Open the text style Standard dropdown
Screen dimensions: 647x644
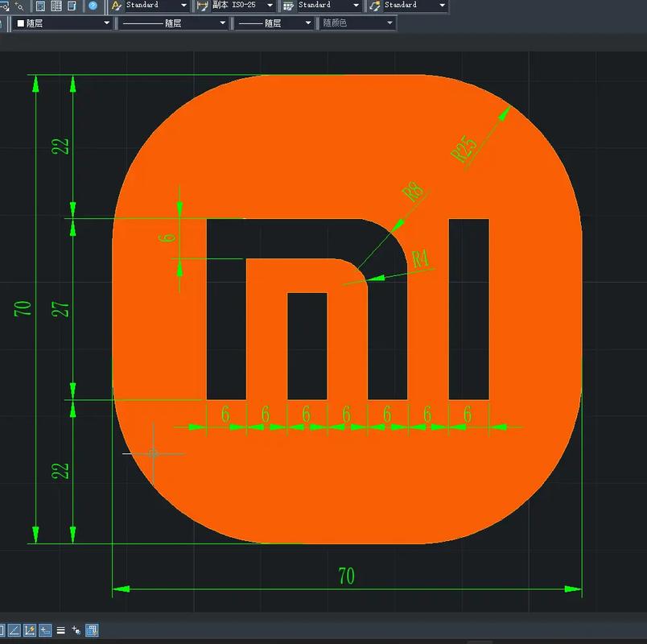pos(183,6)
